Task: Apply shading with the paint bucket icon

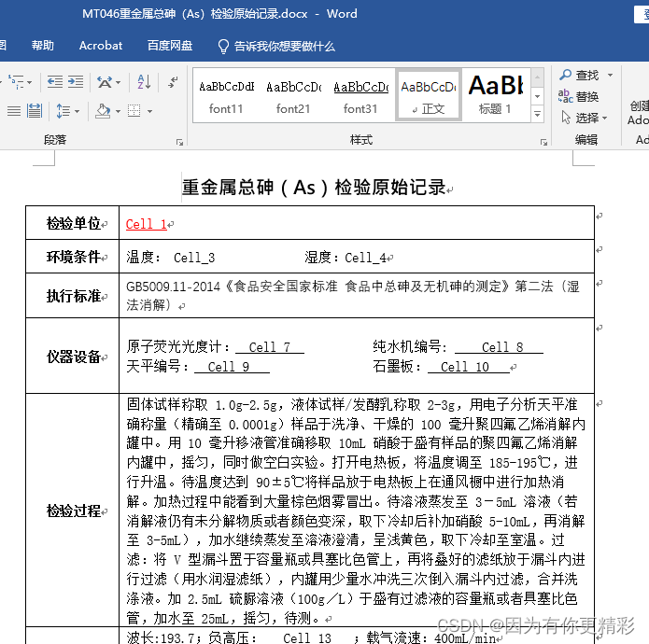Action: coord(103,111)
